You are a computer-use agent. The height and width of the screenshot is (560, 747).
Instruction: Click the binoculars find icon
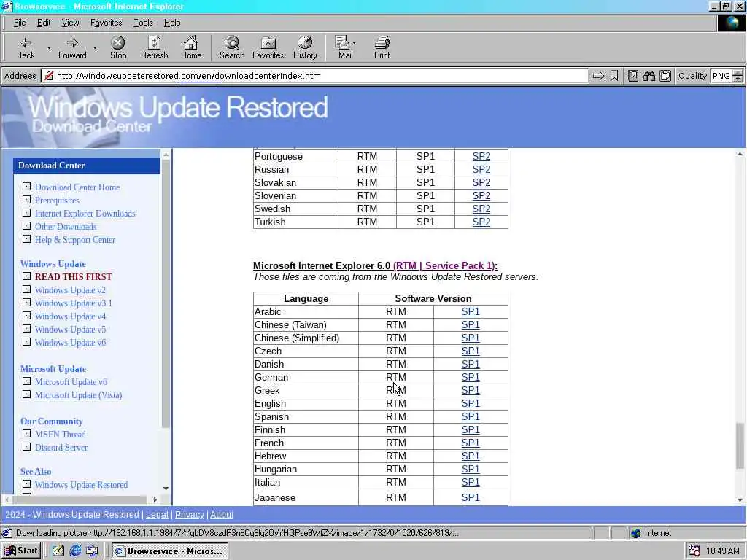pos(649,76)
